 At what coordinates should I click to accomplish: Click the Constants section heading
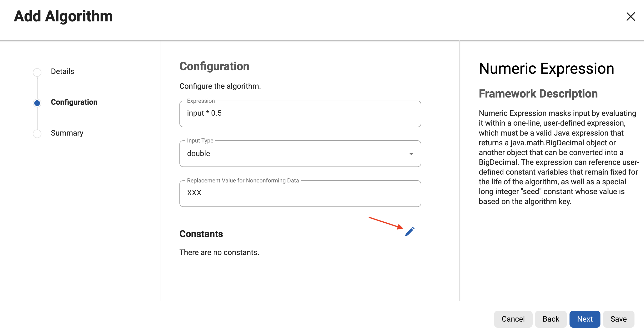coord(201,234)
